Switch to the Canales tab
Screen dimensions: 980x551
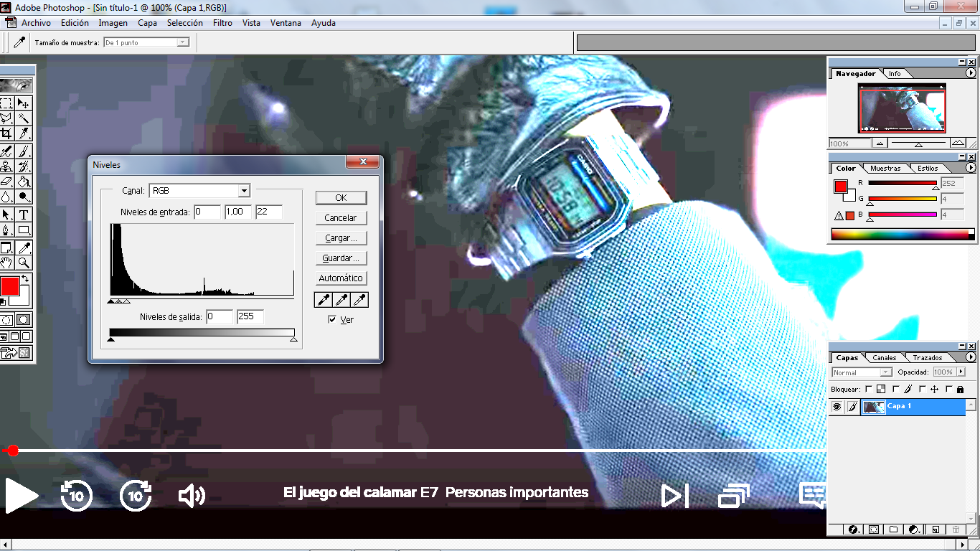[884, 357]
